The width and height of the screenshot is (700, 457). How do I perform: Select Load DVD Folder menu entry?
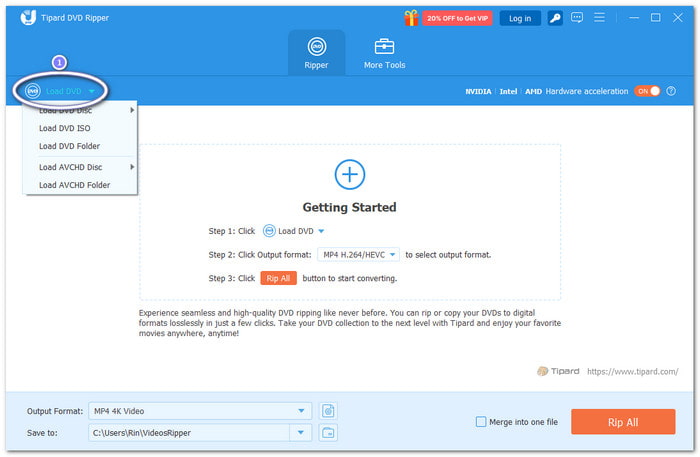tap(80, 146)
